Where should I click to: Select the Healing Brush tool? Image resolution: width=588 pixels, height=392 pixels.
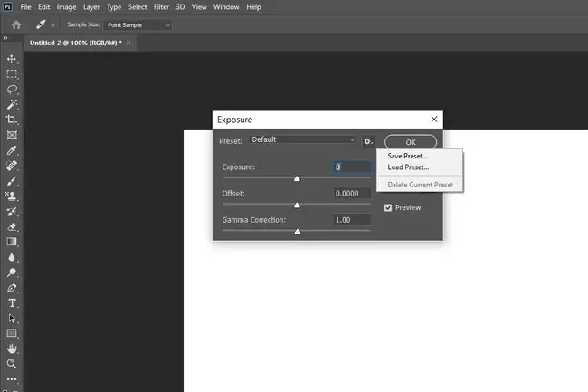pyautogui.click(x=12, y=166)
